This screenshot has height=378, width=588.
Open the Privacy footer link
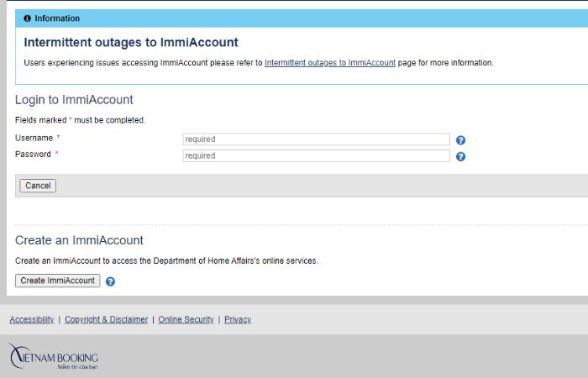(x=238, y=319)
